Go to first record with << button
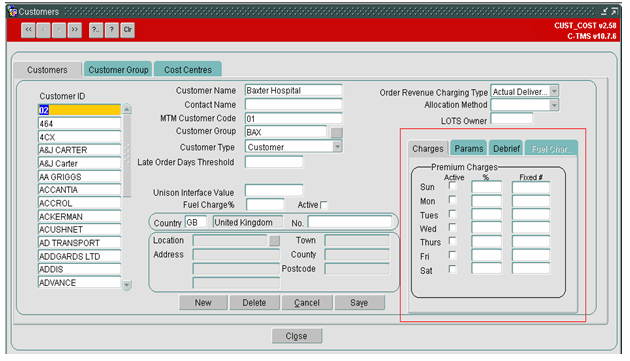630x361 pixels. click(28, 30)
